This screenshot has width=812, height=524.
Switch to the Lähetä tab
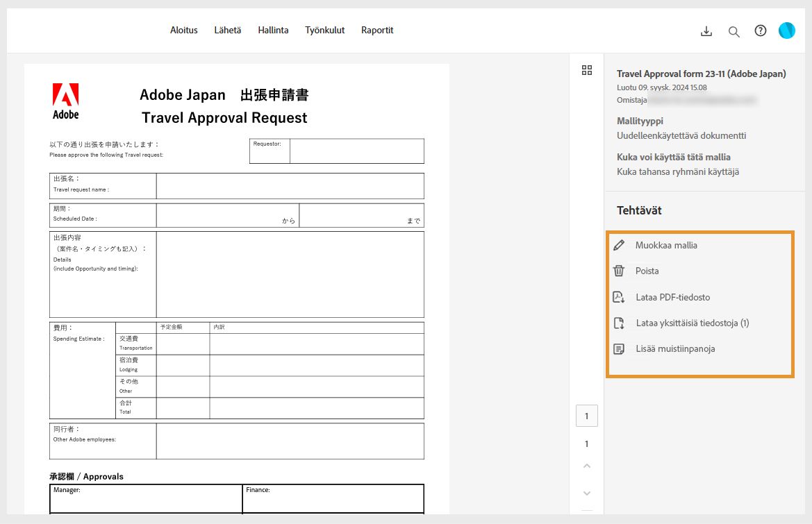click(228, 30)
